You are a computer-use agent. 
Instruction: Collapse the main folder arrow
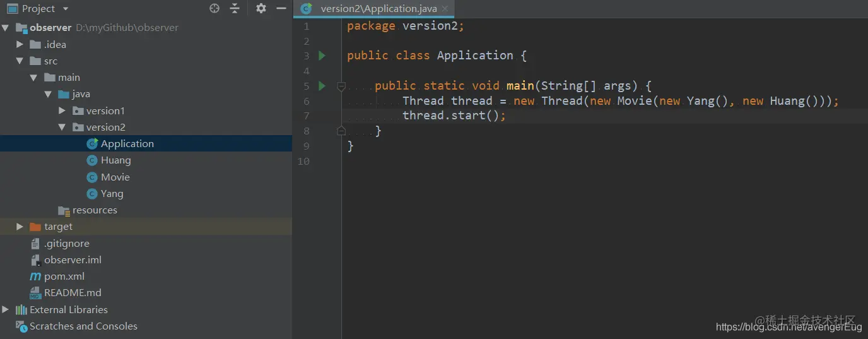[x=33, y=77]
